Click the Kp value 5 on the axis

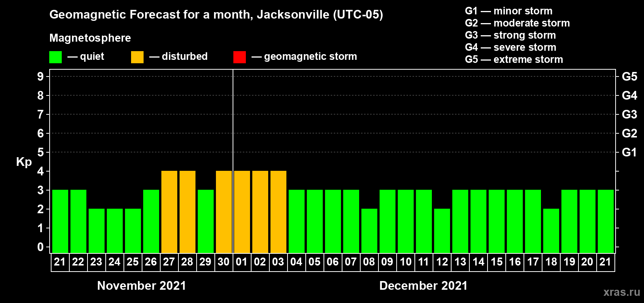pos(41,152)
